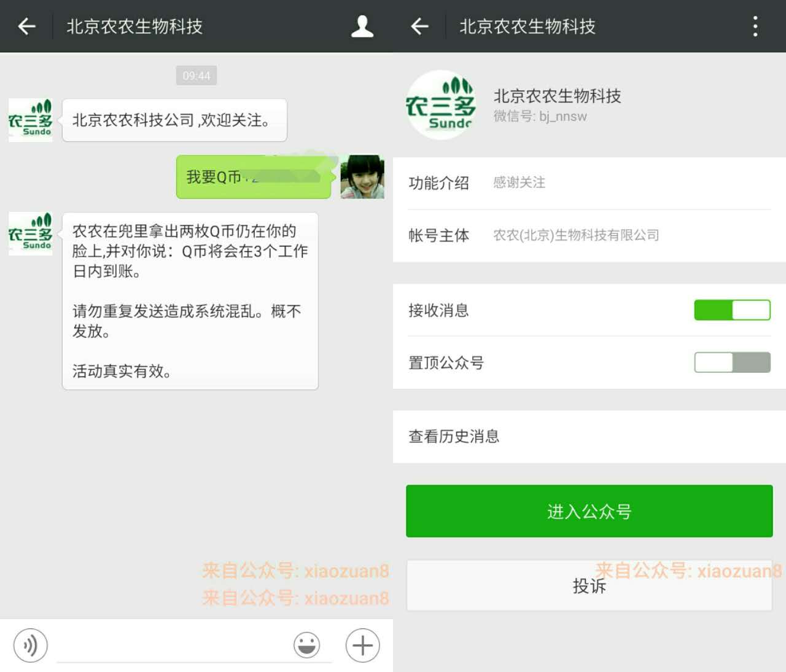Screen dimensions: 786x672
Task: Tap the 农农(北京)生物科技有限公司 value
Action: 577,235
